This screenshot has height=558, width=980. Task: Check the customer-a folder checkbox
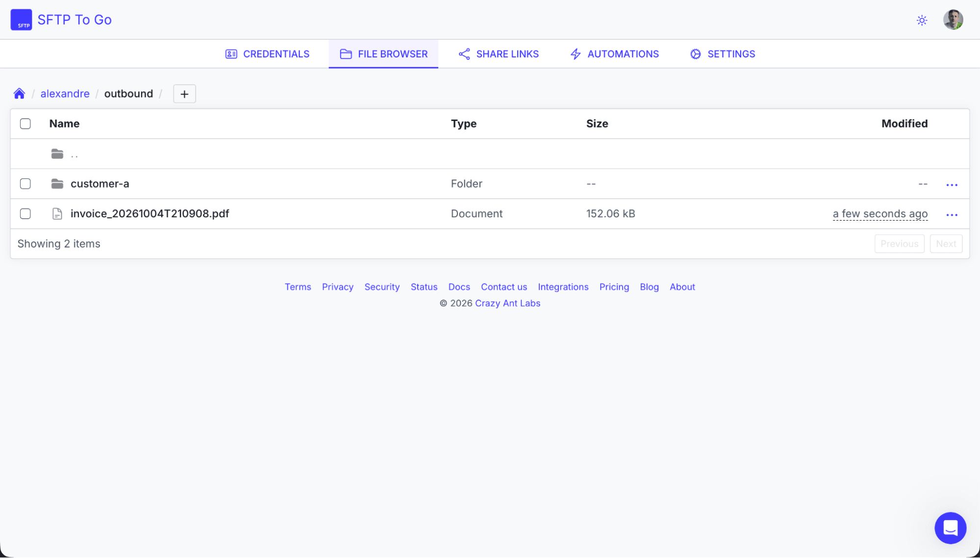[25, 184]
